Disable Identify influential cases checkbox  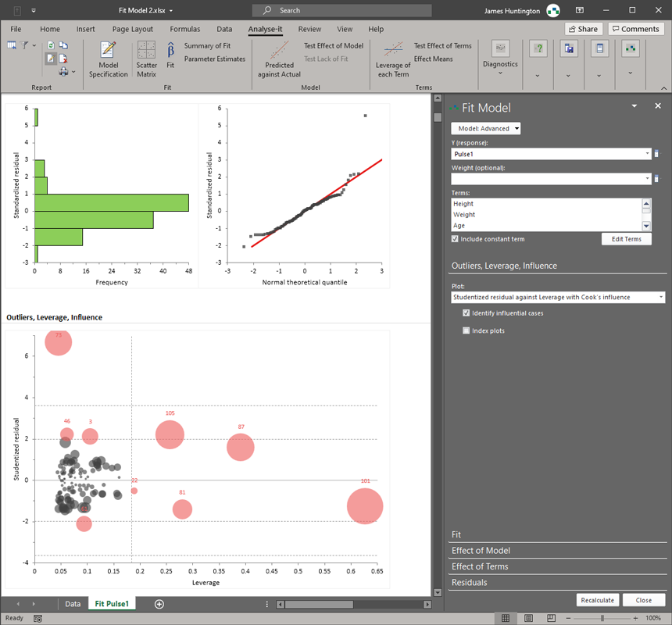coord(466,313)
